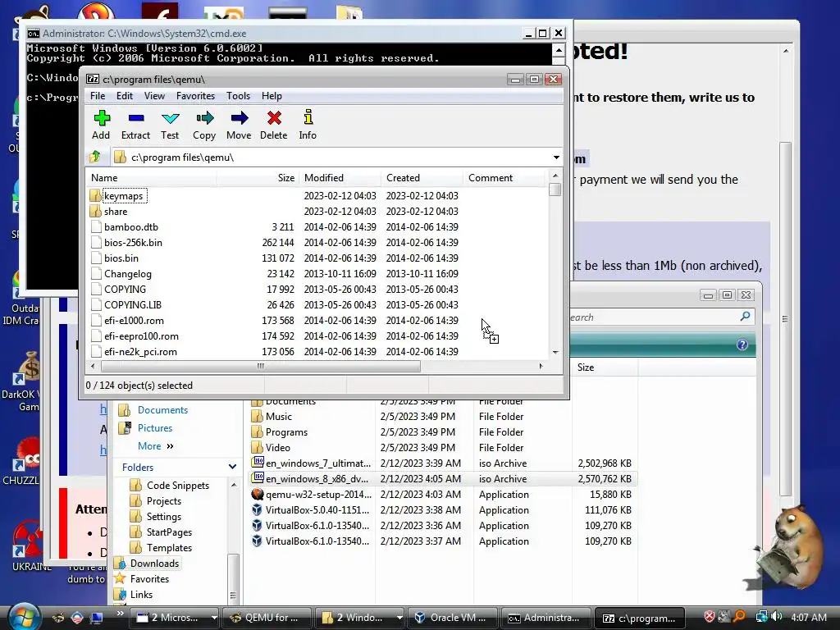The width and height of the screenshot is (840, 630).
Task: Open the 2 Windo... taskbar group dropdown
Action: (x=399, y=618)
